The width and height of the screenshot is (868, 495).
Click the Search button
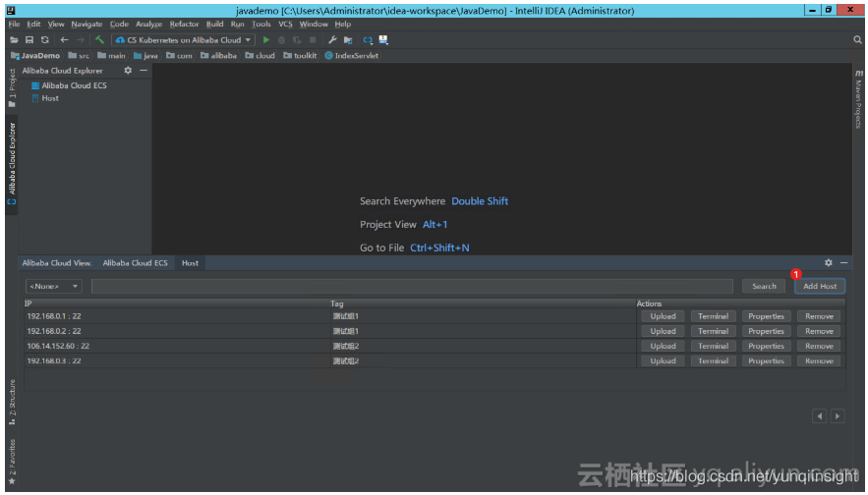(x=764, y=286)
